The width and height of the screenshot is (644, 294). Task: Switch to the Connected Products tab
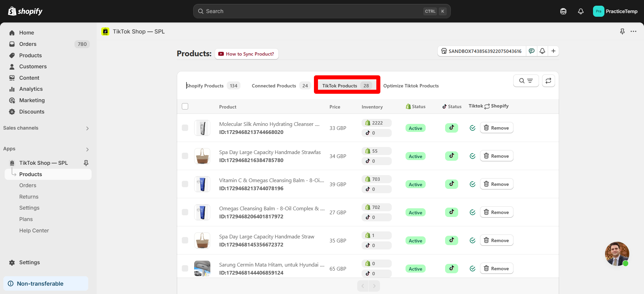[x=281, y=86]
